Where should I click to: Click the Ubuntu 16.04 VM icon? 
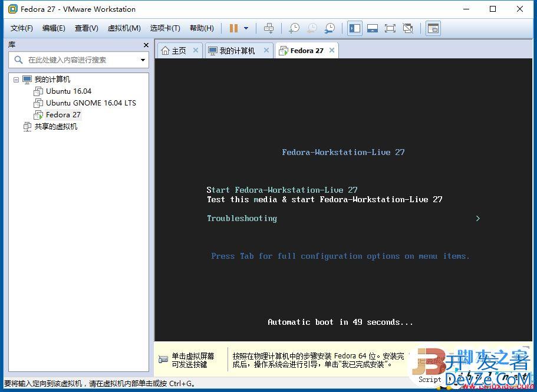point(38,91)
